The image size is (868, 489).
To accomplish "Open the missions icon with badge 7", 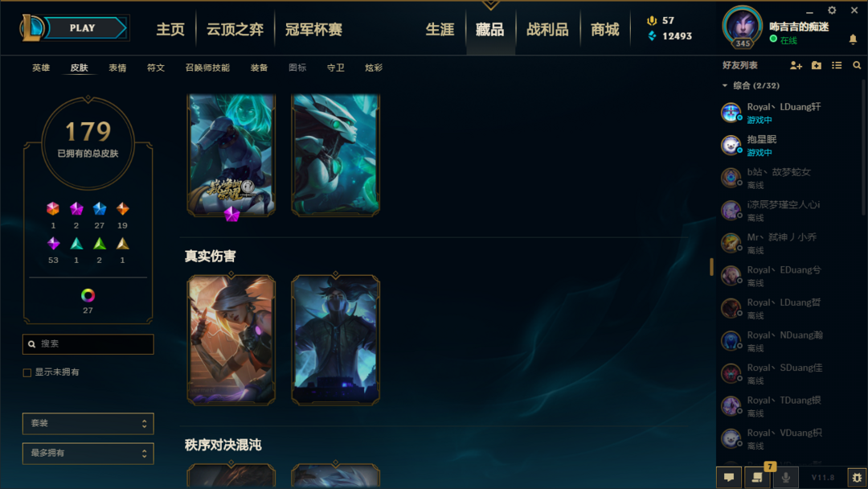I will tap(757, 477).
